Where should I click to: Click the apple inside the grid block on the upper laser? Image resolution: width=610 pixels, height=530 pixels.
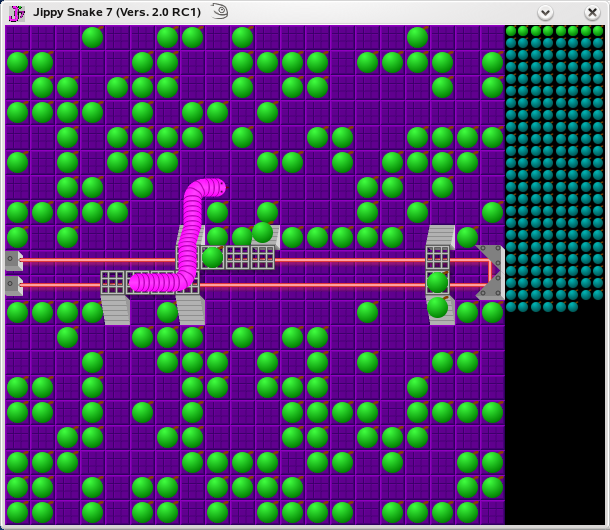[x=212, y=257]
